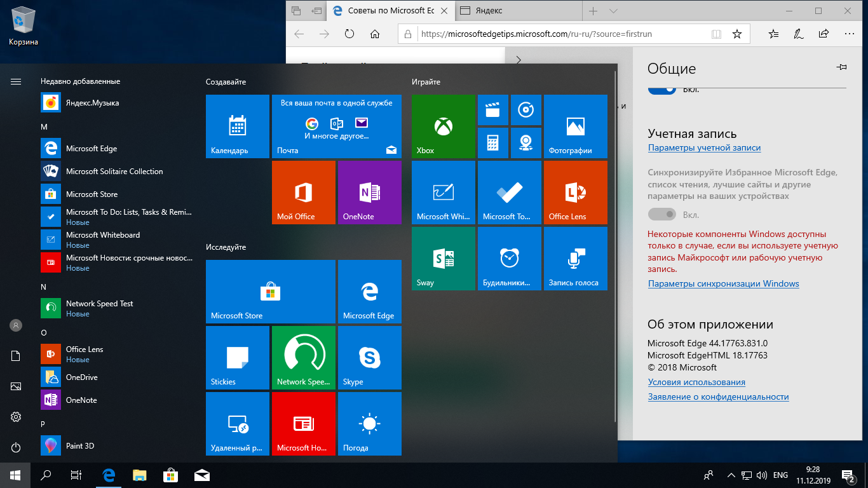Open the Documents folder icon in Start
Viewport: 868px width, 488px height.
tap(16, 356)
